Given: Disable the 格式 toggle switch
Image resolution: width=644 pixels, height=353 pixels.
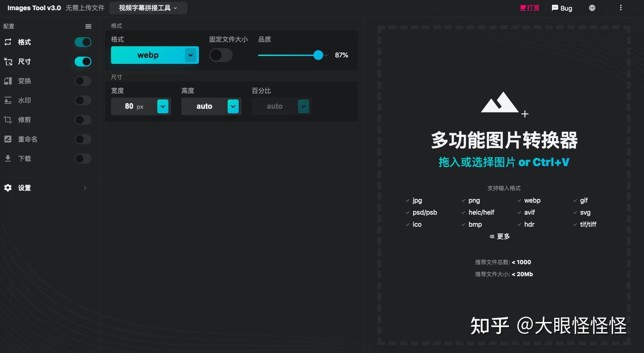Looking at the screenshot, I should [x=83, y=42].
